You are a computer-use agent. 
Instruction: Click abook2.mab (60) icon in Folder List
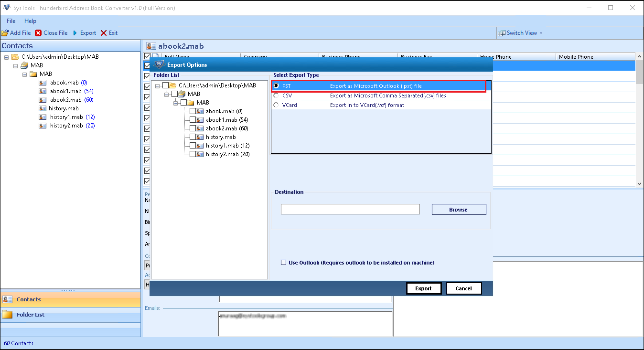[x=200, y=128]
